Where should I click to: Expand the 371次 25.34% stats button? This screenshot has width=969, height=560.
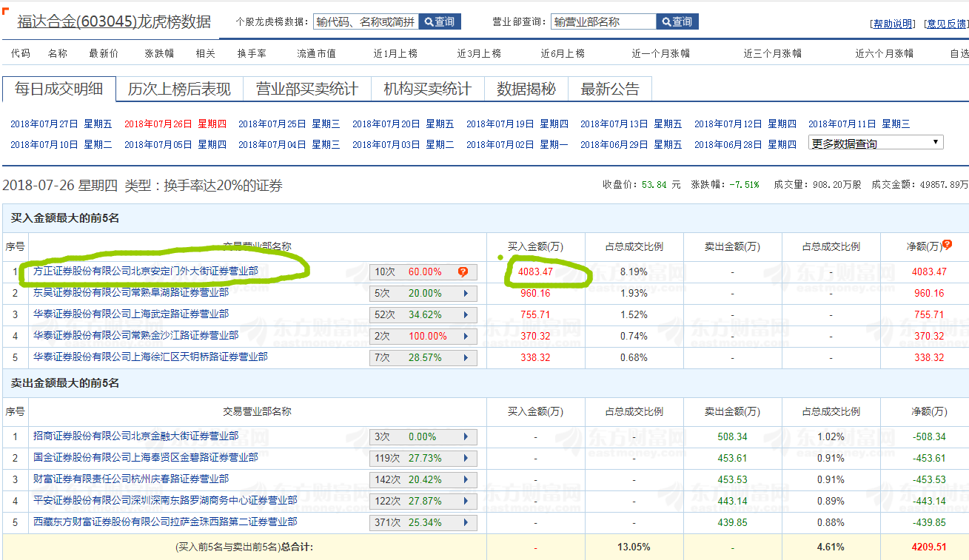pyautogui.click(x=423, y=523)
